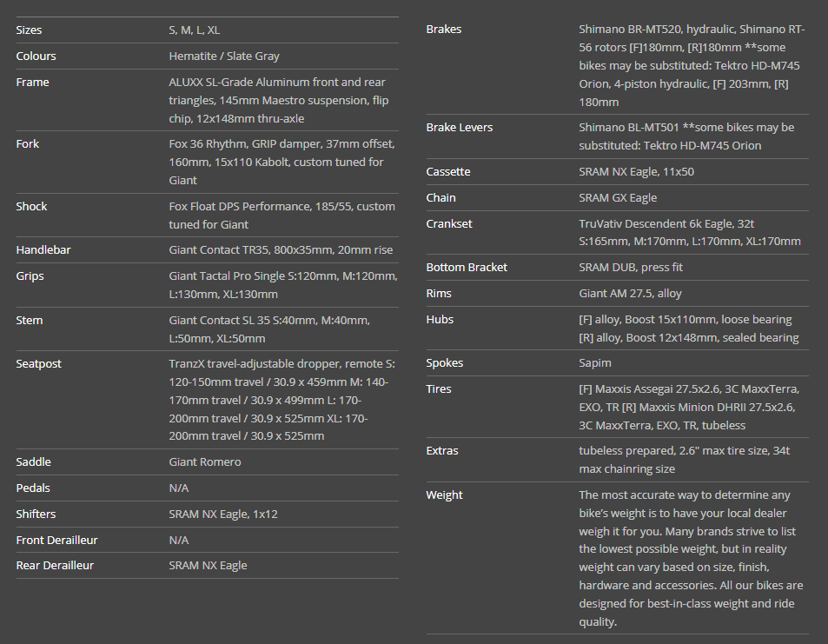Click the Fox 36 Rhythm fork description

[282, 162]
